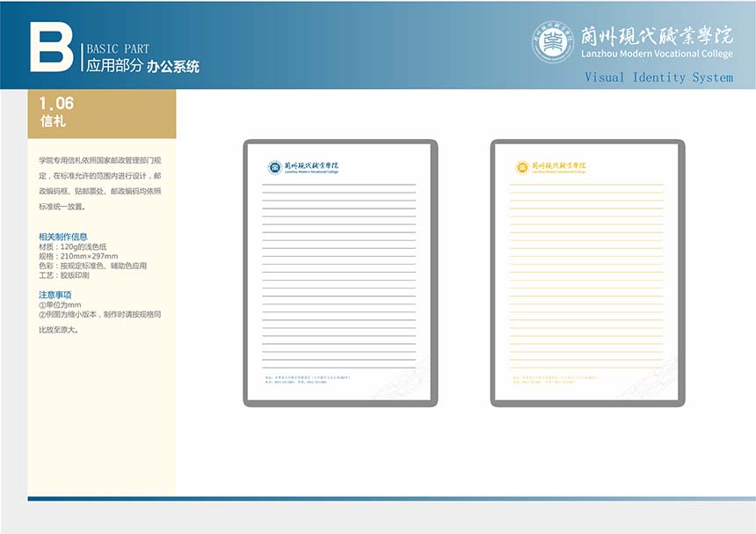Click the blue emblem on the left letterhead
Viewport: 756px width, 534px height.
click(275, 167)
